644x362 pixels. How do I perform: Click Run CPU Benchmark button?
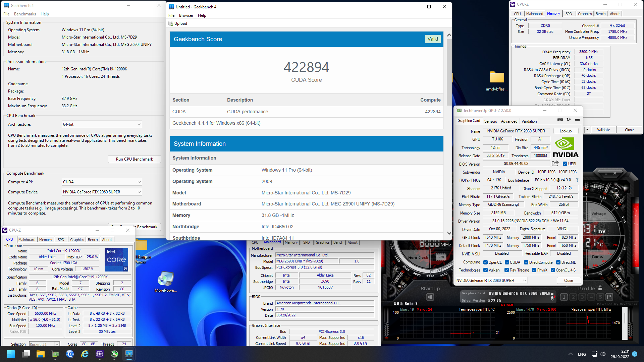coord(135,159)
